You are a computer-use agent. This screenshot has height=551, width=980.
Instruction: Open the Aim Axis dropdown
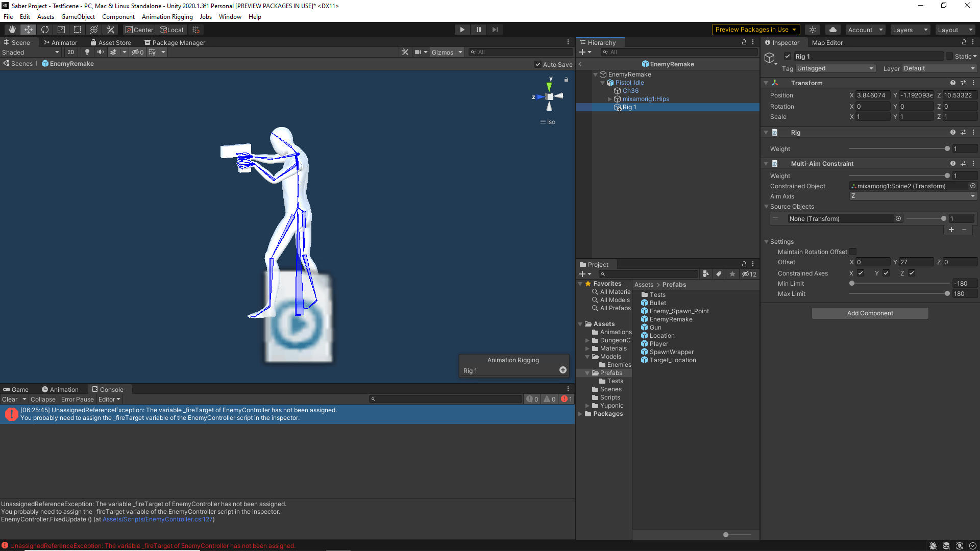tap(913, 196)
